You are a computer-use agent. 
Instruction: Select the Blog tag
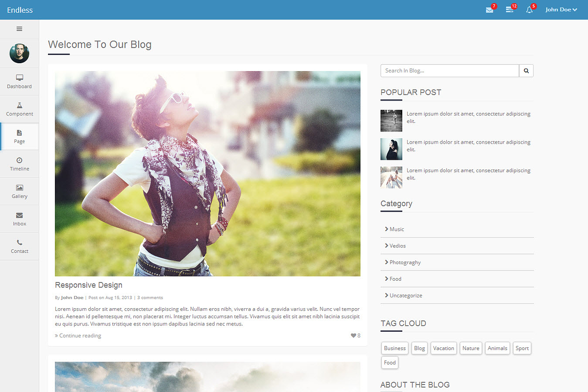tap(419, 348)
